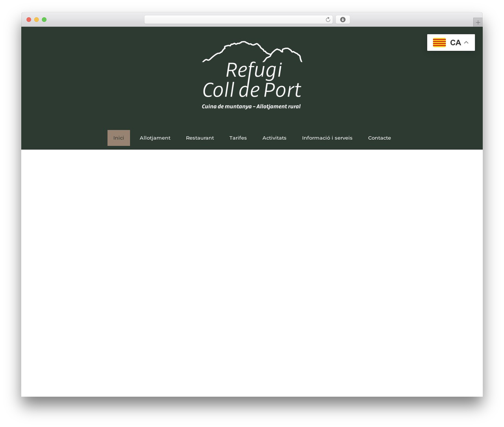Click the browser download icon
The width and height of the screenshot is (504, 427).
click(343, 20)
